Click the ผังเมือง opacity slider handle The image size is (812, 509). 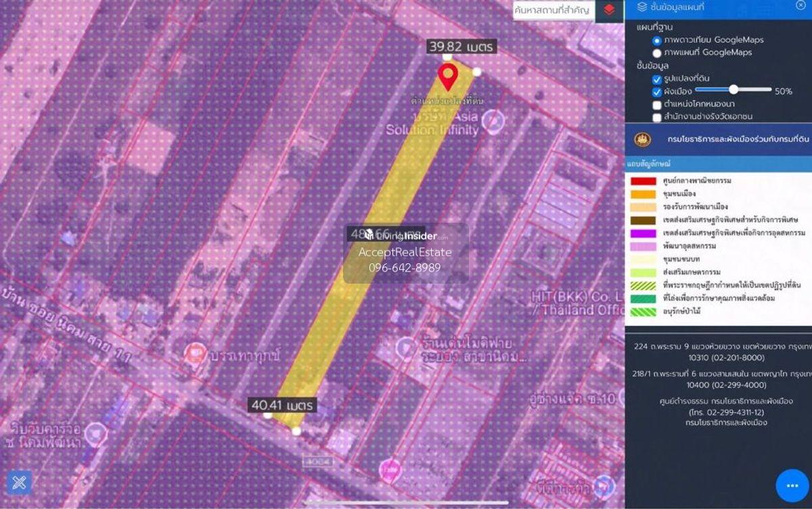point(734,89)
